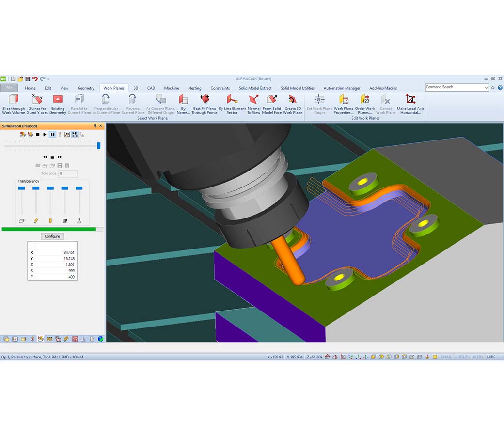Open the Nesting ribbon tab
The image size is (504, 436).
pyautogui.click(x=194, y=88)
